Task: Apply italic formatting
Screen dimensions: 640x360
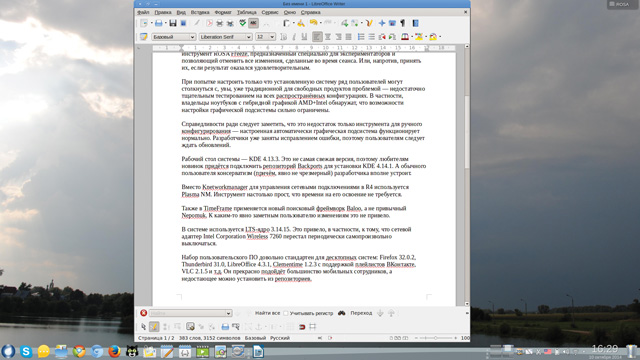Action: (294, 37)
